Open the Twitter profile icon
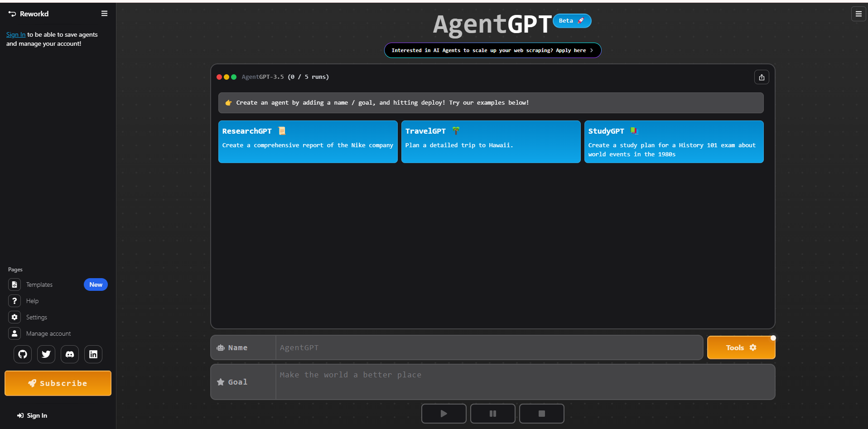The width and height of the screenshot is (868, 429). (46, 354)
